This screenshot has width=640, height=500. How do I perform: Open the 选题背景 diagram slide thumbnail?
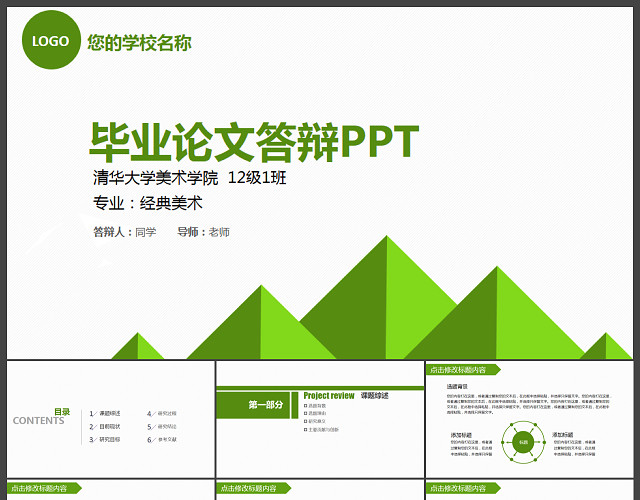tap(529, 419)
